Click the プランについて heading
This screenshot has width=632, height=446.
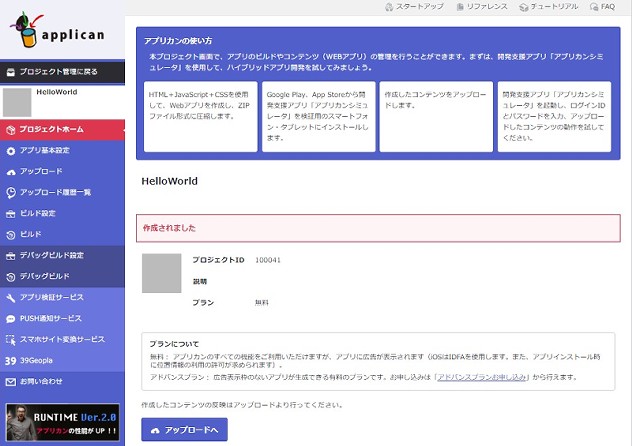174,344
